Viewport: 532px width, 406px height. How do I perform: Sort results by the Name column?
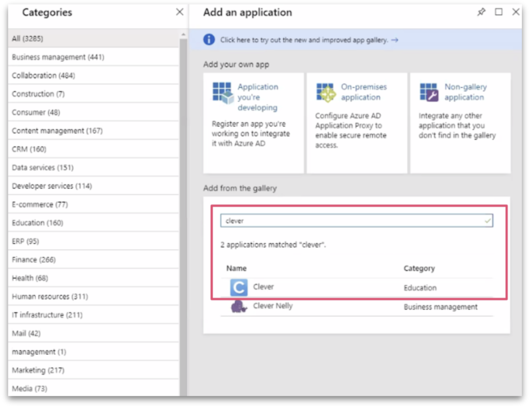click(236, 268)
